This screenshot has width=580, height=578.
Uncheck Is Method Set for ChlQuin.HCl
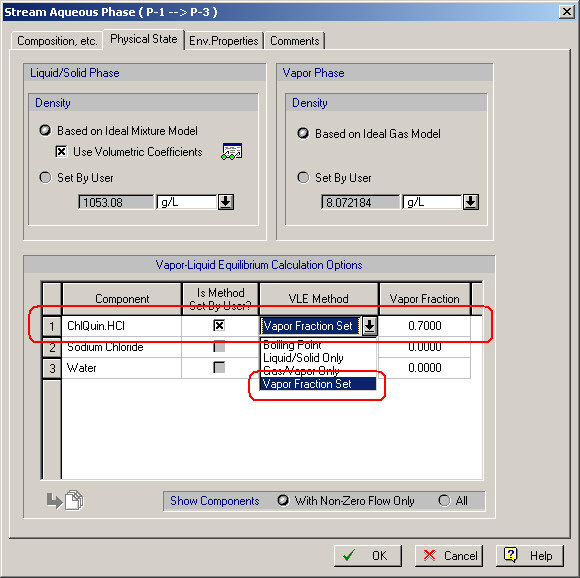click(219, 325)
